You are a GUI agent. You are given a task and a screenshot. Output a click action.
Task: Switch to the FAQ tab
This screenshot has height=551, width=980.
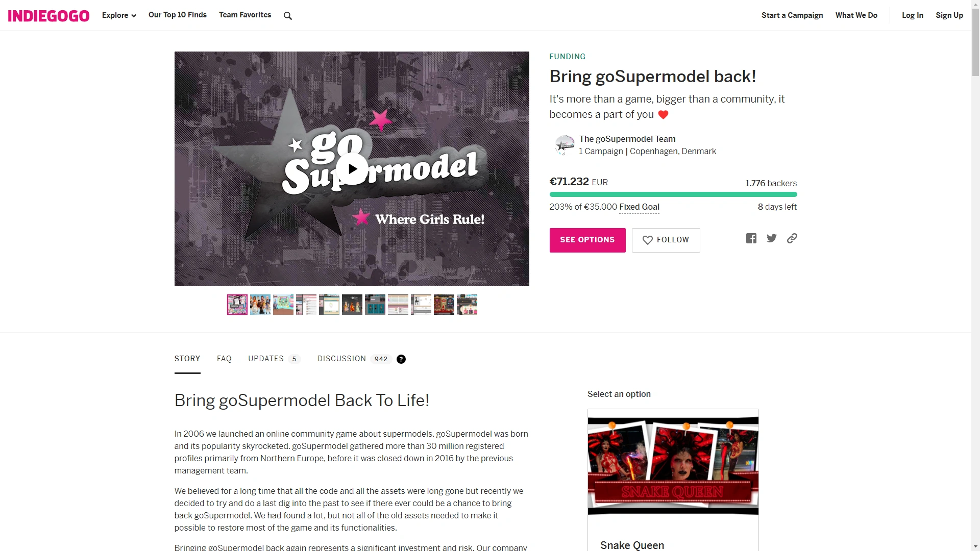tap(224, 359)
